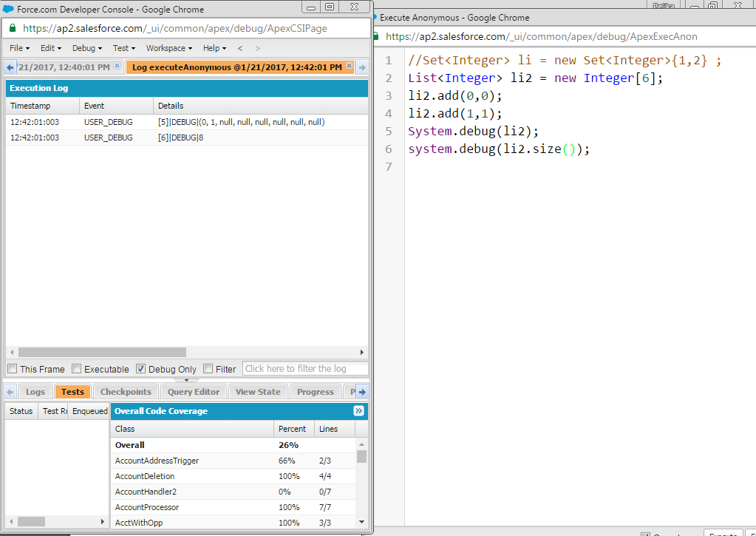Close the active executeAnonymous 12:42:01 log tab
Viewport: 756px width, 536px height.
point(348,67)
